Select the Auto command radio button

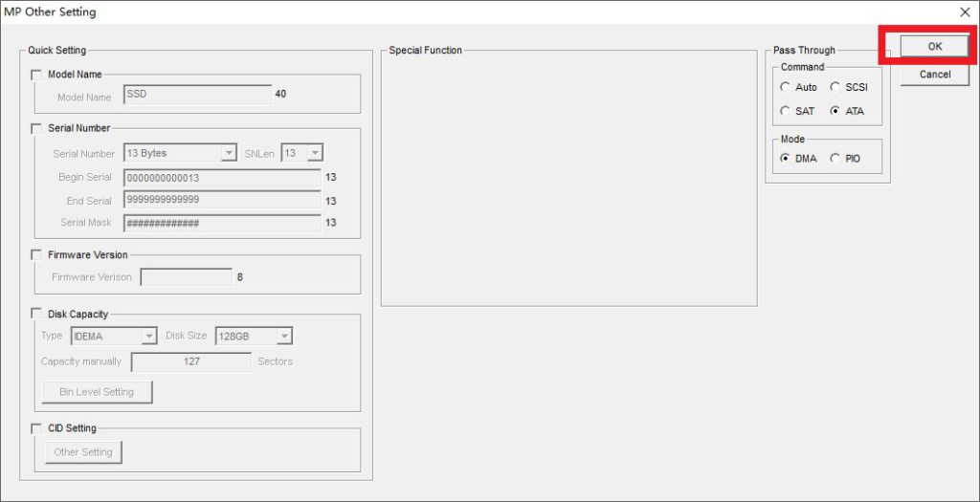786,87
